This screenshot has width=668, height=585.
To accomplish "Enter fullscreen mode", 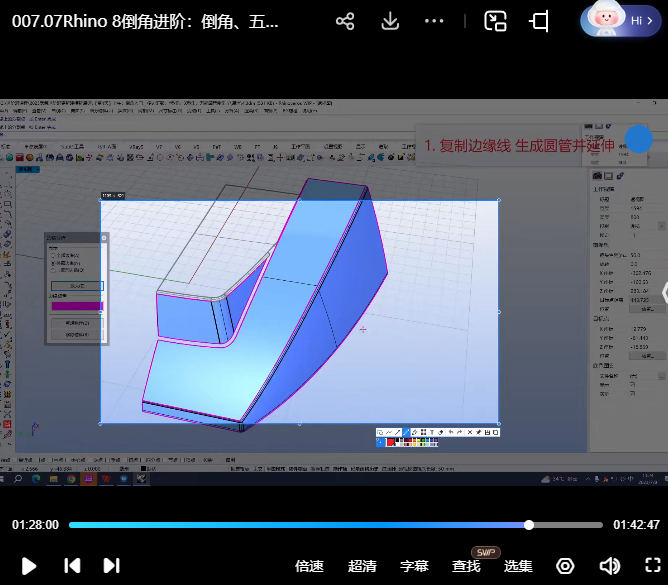I will click(x=652, y=566).
